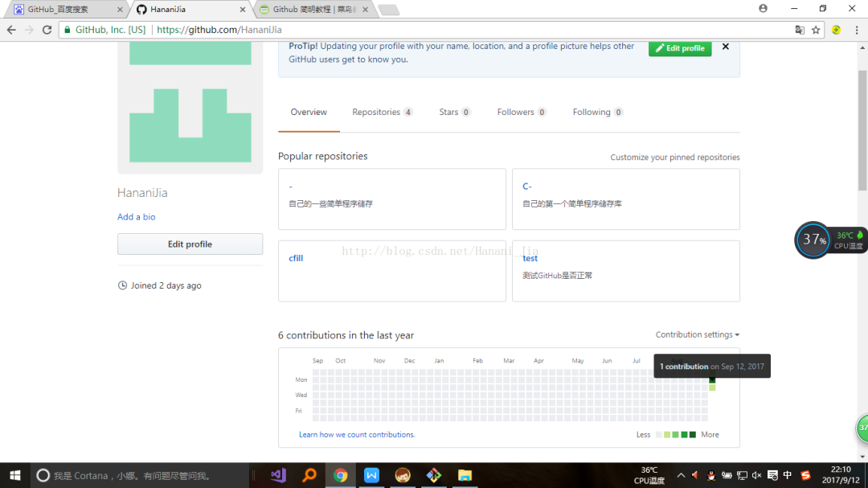The image size is (868, 488).
Task: Click the QQ penguin tray icon
Action: click(711, 475)
